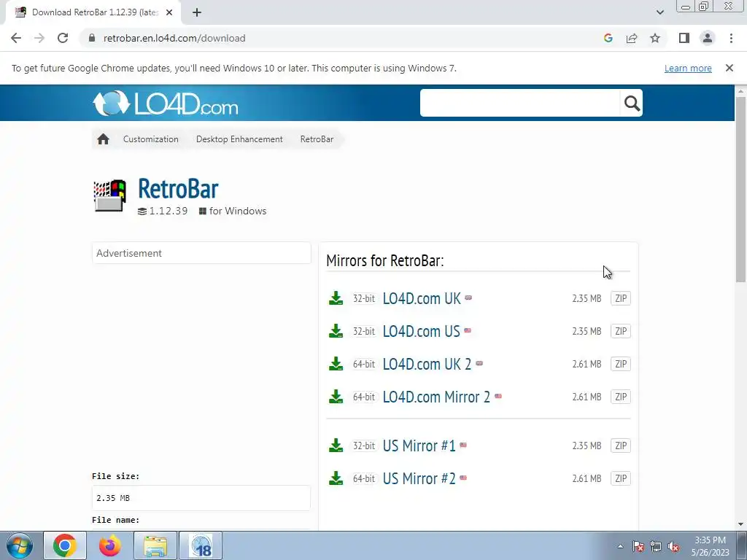Click ZIP badge on US Mirror #2 row
Screen dimensions: 747x560
pos(621,479)
